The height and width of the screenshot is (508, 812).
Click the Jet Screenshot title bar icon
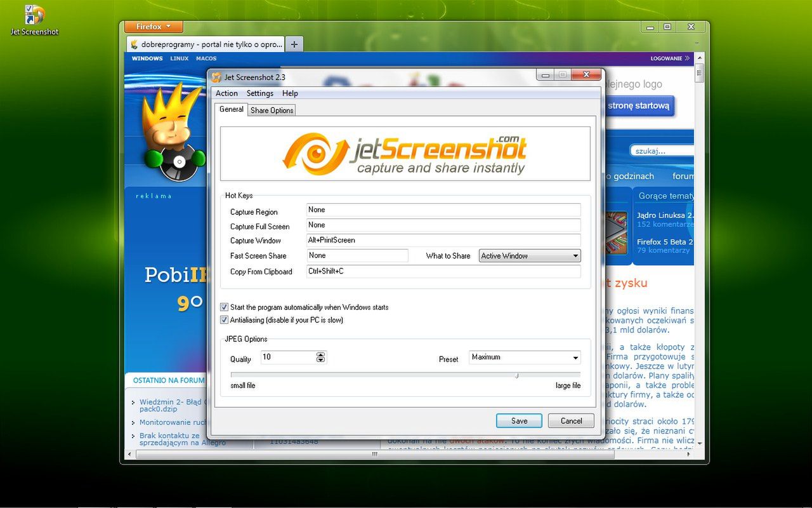tap(216, 77)
